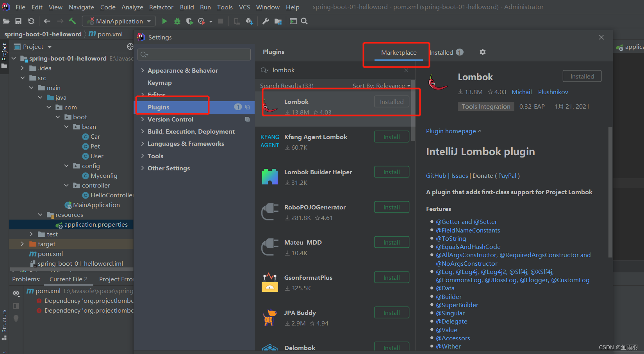Click the lightbulb icon in Problems panel
644x354 pixels.
16,318
